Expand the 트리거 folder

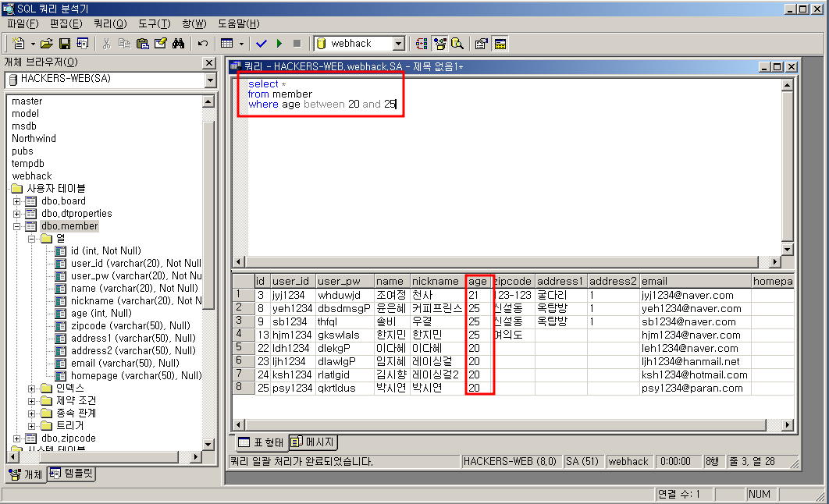pyautogui.click(x=32, y=426)
